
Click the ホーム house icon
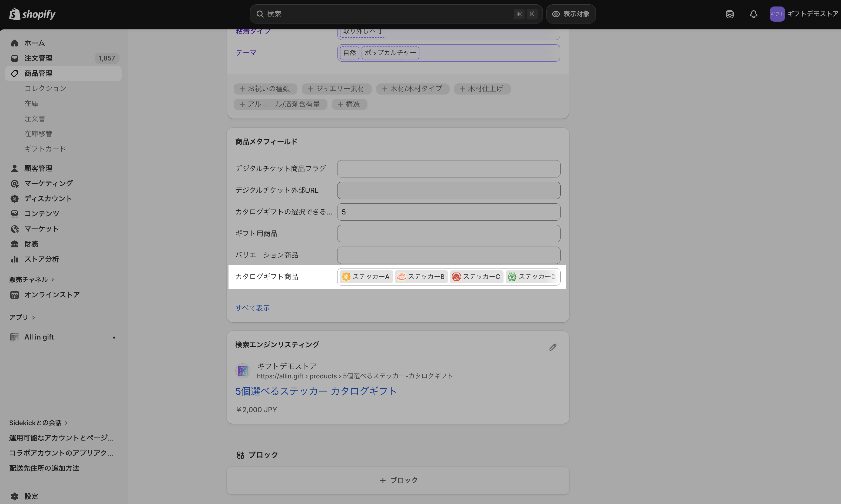point(15,43)
